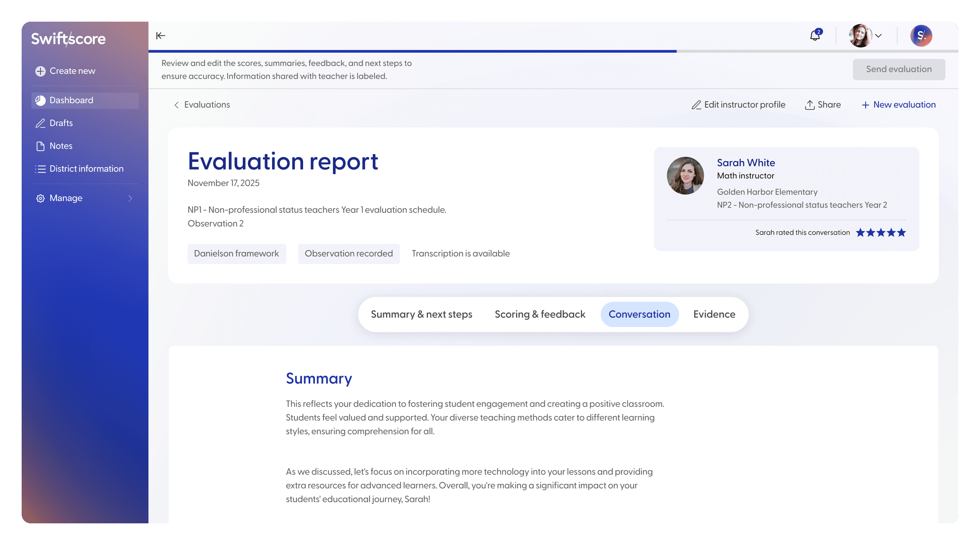The image size is (980, 545).
Task: Click the Transcription is available link
Action: pyautogui.click(x=460, y=253)
